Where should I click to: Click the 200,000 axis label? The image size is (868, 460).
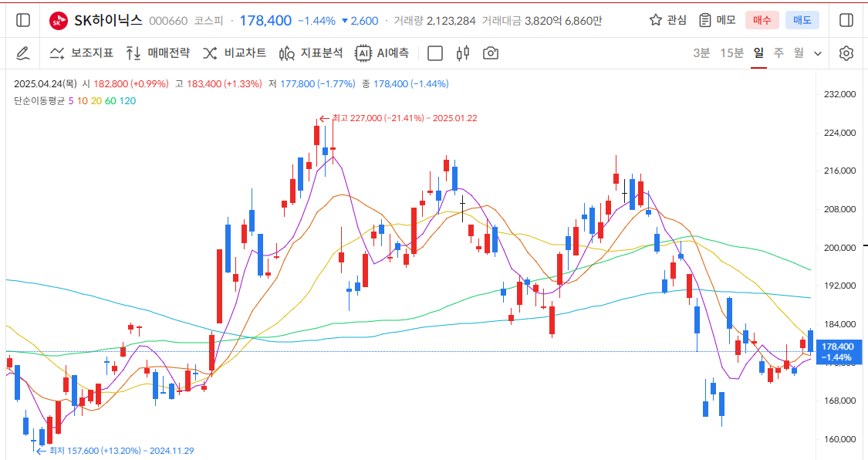coord(839,248)
